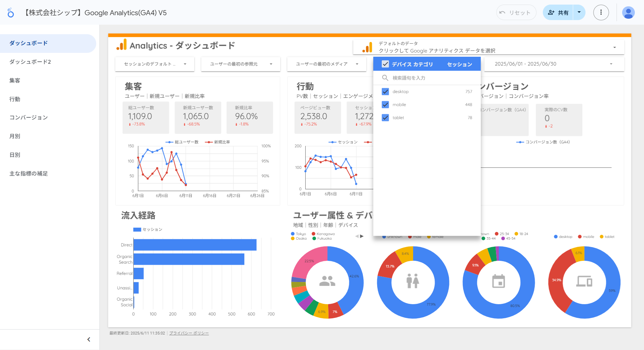Viewport: 644px width, 350px height.
Task: Click the calendar icon in the age donut
Action: point(498,281)
